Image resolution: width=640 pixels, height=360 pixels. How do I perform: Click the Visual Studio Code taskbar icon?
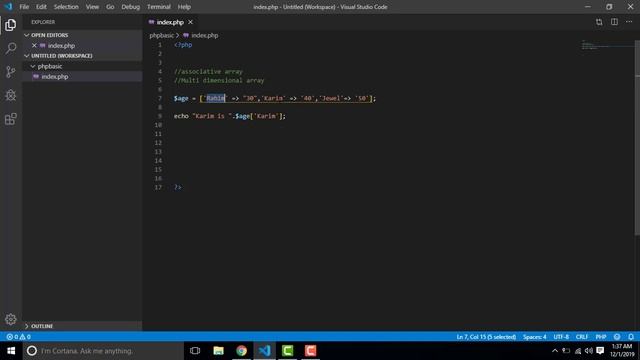coord(264,351)
